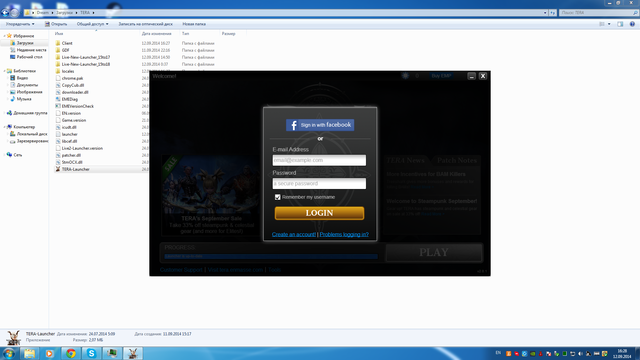Image resolution: width=640 pixels, height=360 pixels.
Task: Collapse the Избранное tree section
Action: [x=4, y=36]
